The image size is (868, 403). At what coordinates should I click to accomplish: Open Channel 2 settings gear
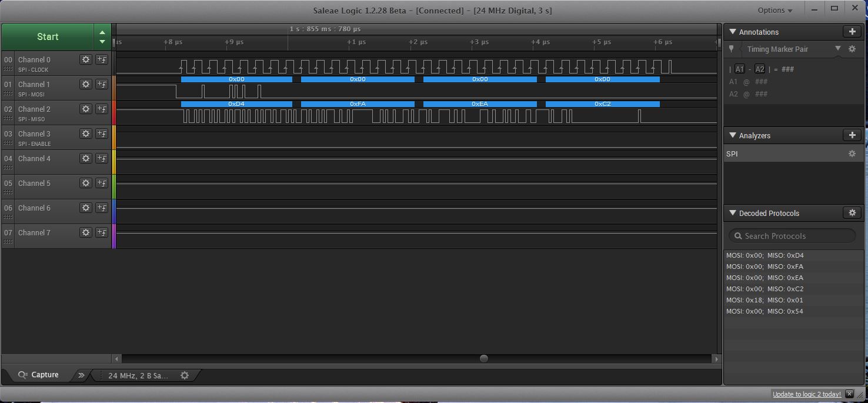tap(86, 109)
